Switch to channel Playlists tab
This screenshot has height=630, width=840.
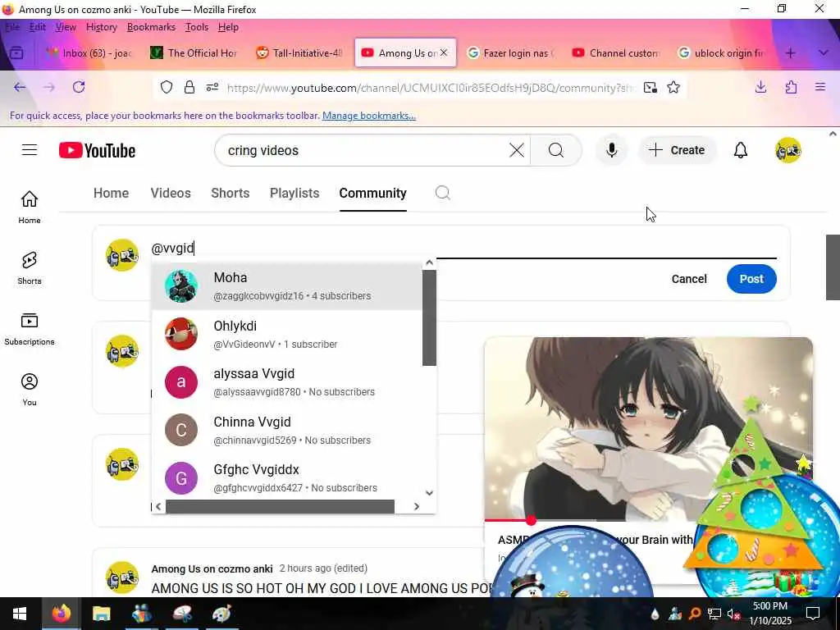click(294, 193)
